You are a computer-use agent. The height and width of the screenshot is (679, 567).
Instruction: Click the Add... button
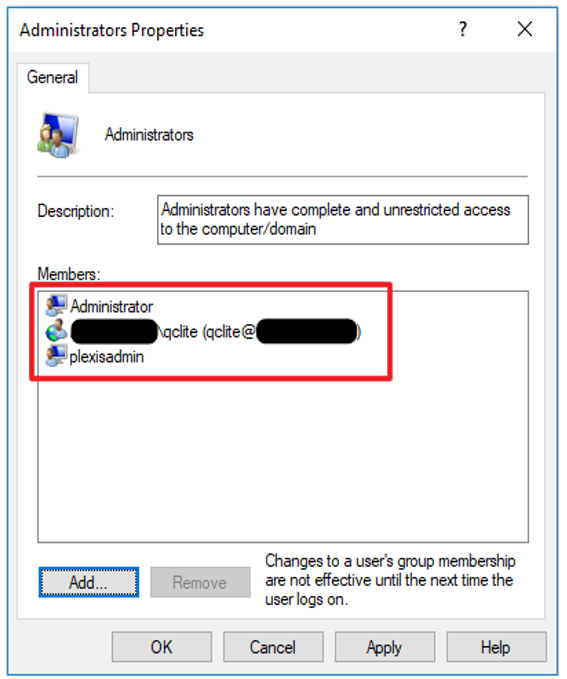click(89, 582)
